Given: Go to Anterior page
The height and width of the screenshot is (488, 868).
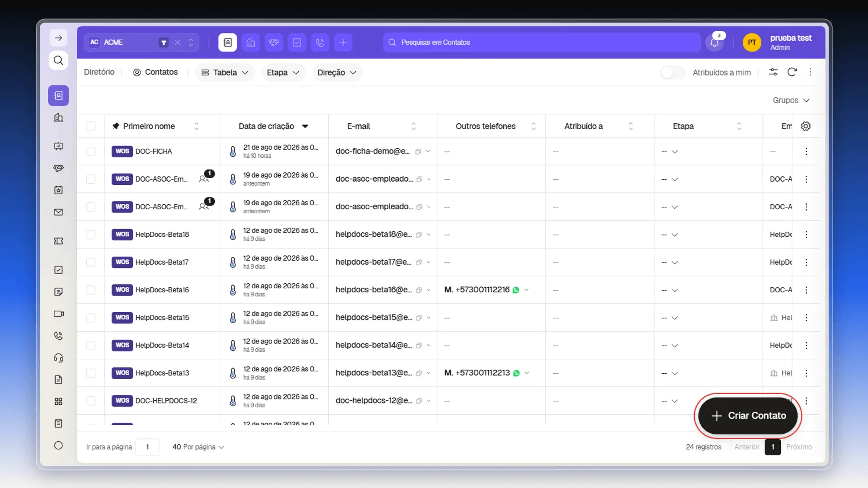Looking at the screenshot, I should [x=747, y=447].
